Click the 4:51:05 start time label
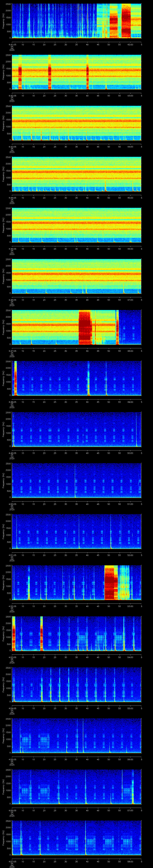 coord(12,555)
